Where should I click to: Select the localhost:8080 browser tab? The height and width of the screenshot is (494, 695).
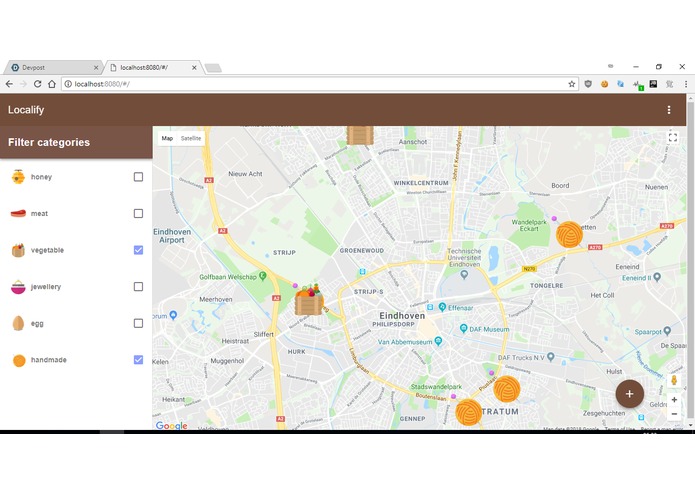tap(152, 67)
